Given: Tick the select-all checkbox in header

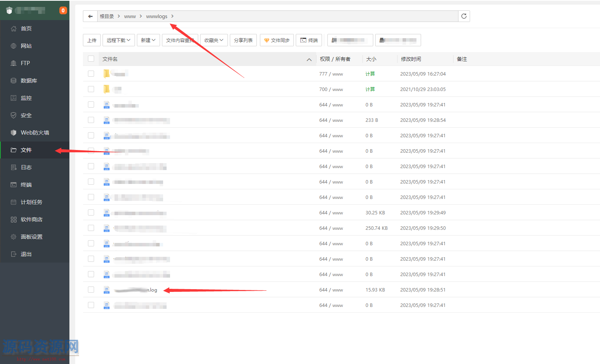Looking at the screenshot, I should point(91,59).
